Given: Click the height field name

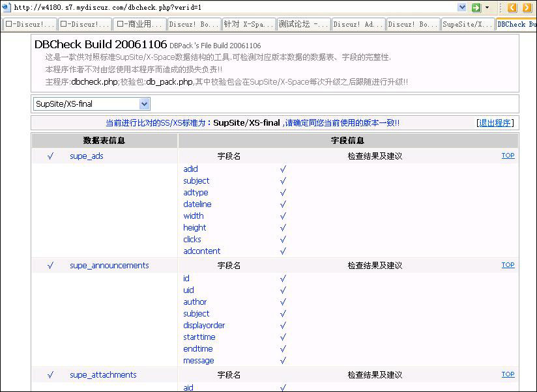Looking at the screenshot, I should point(194,228).
